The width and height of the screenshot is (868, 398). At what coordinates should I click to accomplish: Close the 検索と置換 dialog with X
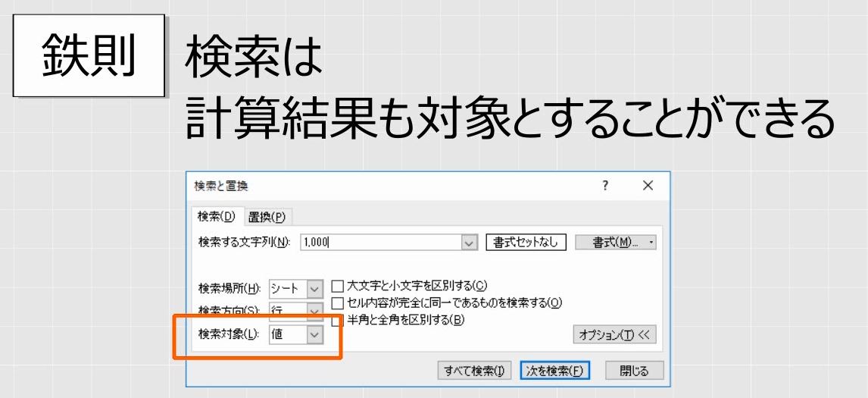pyautogui.click(x=648, y=186)
